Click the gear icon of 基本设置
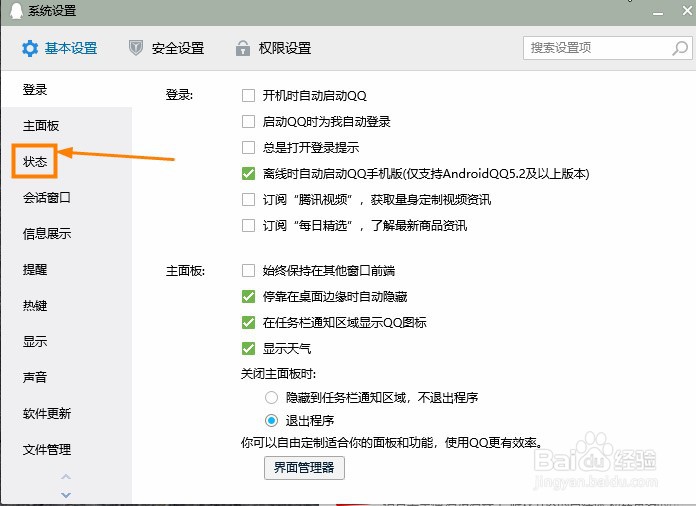This screenshot has width=696, height=506. 30,48
